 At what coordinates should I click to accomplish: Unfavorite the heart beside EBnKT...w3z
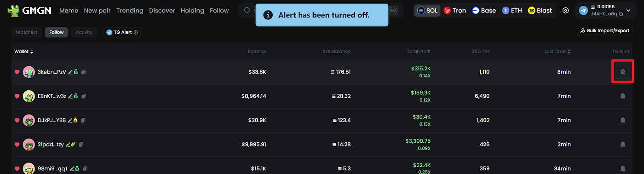click(x=17, y=96)
